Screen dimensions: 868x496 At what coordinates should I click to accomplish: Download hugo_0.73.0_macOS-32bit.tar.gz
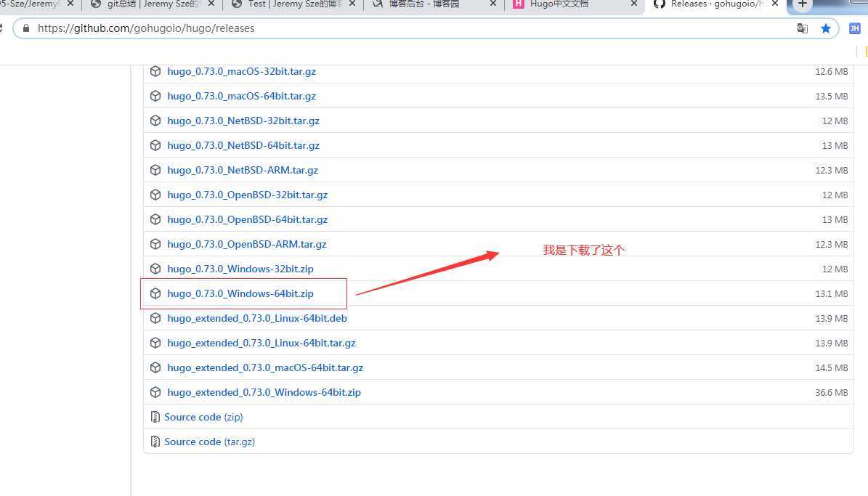tap(241, 71)
